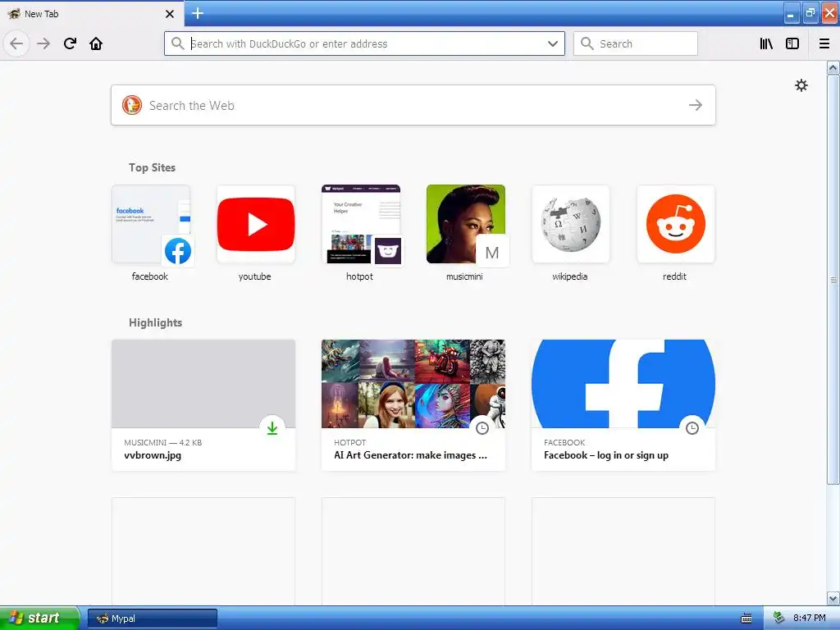Click the on-screen keyboard tray icon

(x=746, y=619)
